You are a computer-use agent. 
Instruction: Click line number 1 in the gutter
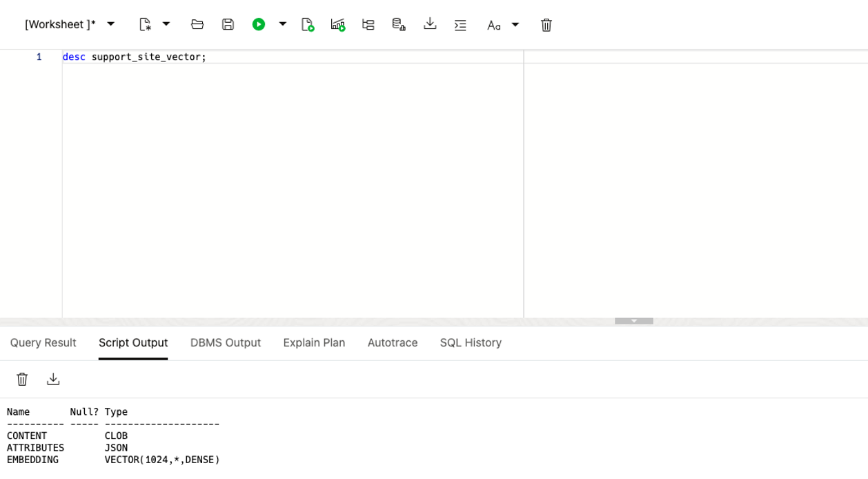[x=39, y=57]
